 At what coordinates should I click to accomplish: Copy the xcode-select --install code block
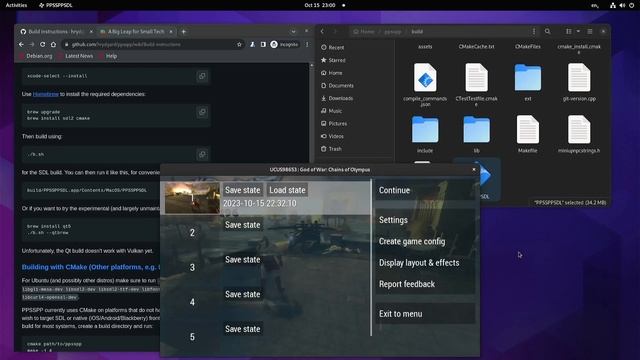click(202, 76)
